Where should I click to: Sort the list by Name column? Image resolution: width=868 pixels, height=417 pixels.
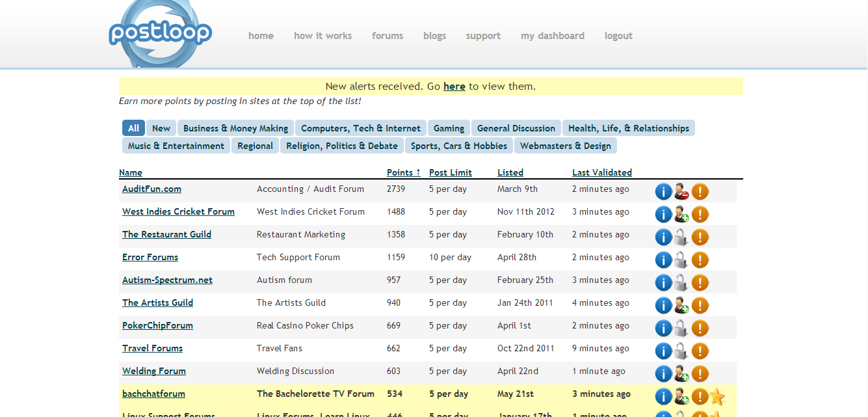click(x=131, y=172)
